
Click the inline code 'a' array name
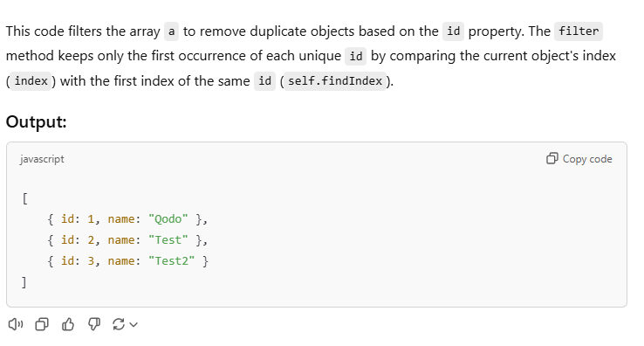tap(171, 31)
